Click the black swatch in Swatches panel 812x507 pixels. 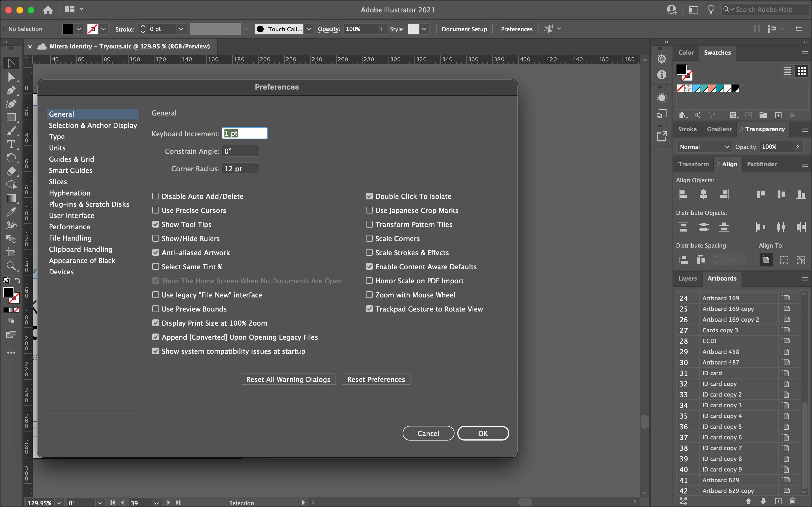736,88
